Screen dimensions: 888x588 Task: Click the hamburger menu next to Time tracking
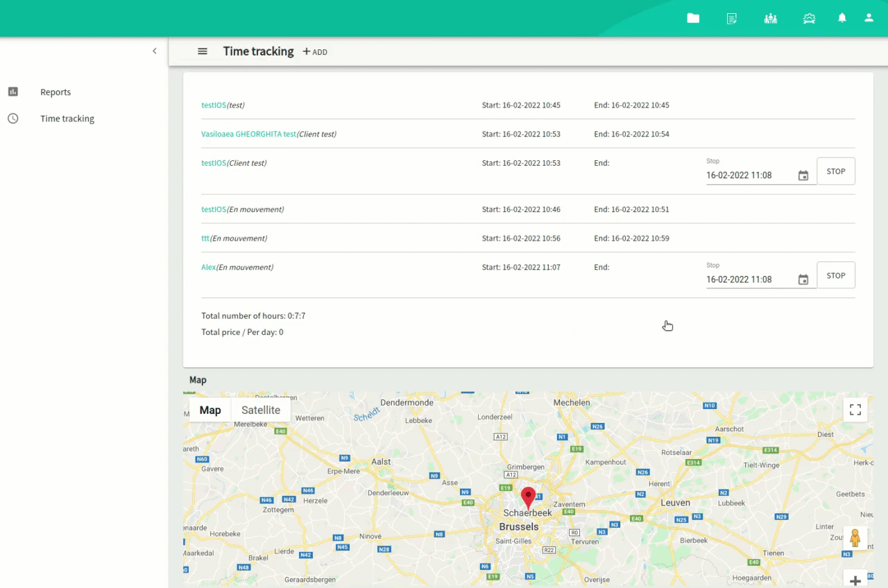[203, 51]
